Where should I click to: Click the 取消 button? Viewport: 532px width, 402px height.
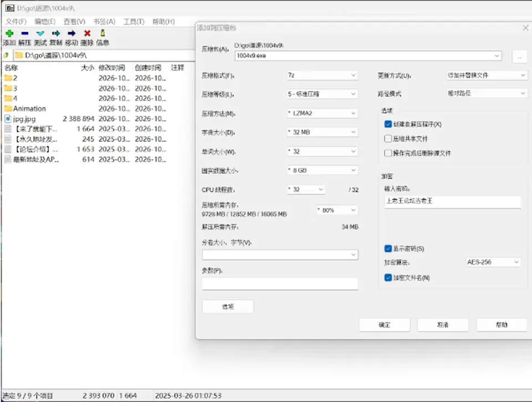(x=443, y=325)
